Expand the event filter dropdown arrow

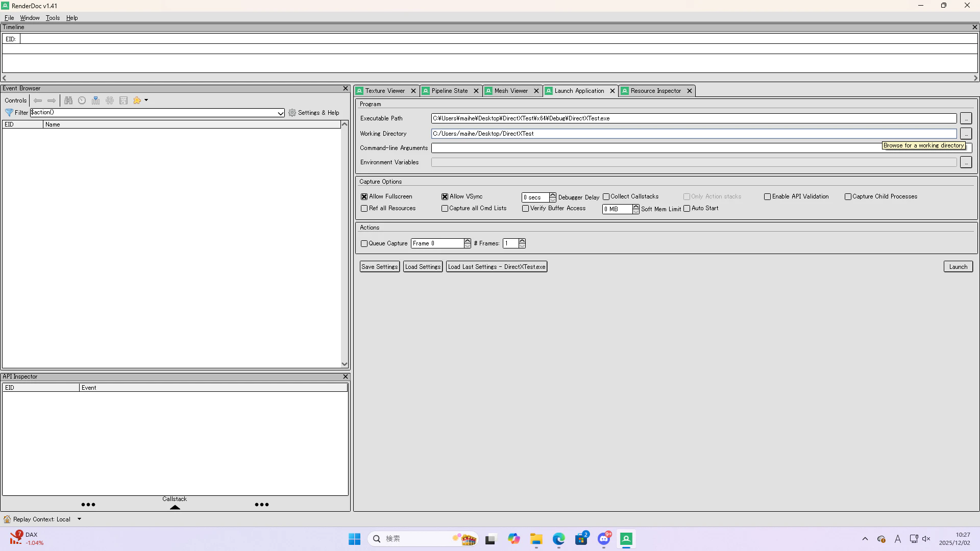tap(280, 113)
